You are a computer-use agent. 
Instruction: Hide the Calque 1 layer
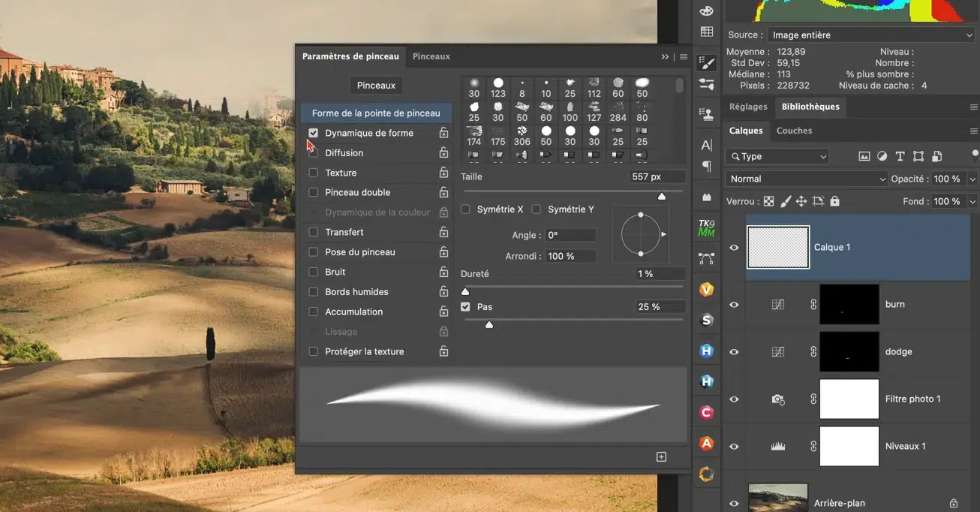[734, 248]
